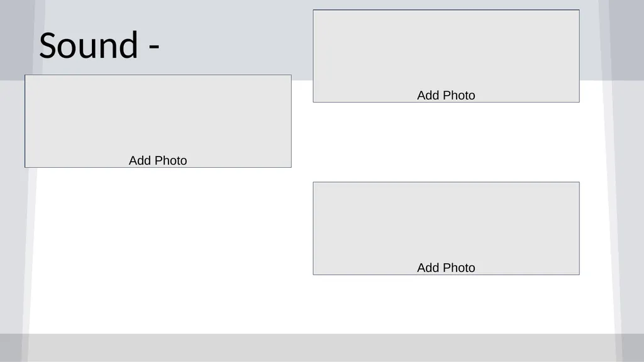The height and width of the screenshot is (362, 644).
Task: Click the gray footer bar of the slide
Action: pos(322,347)
